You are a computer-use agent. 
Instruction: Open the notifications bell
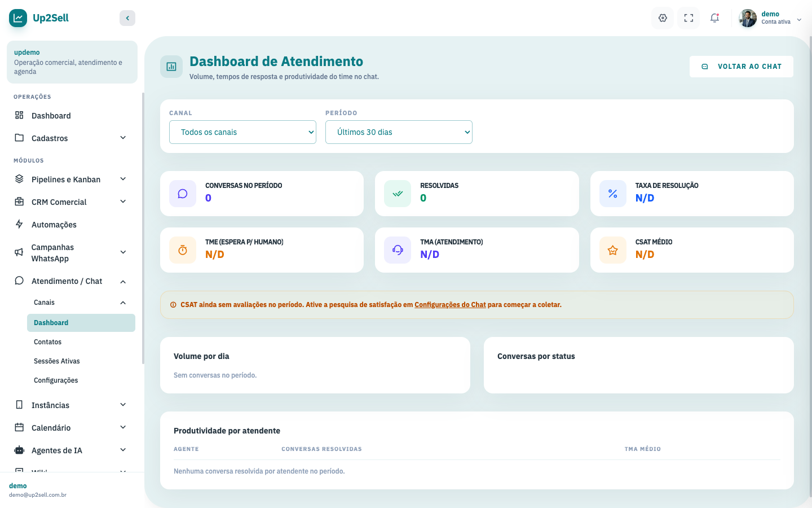(714, 18)
